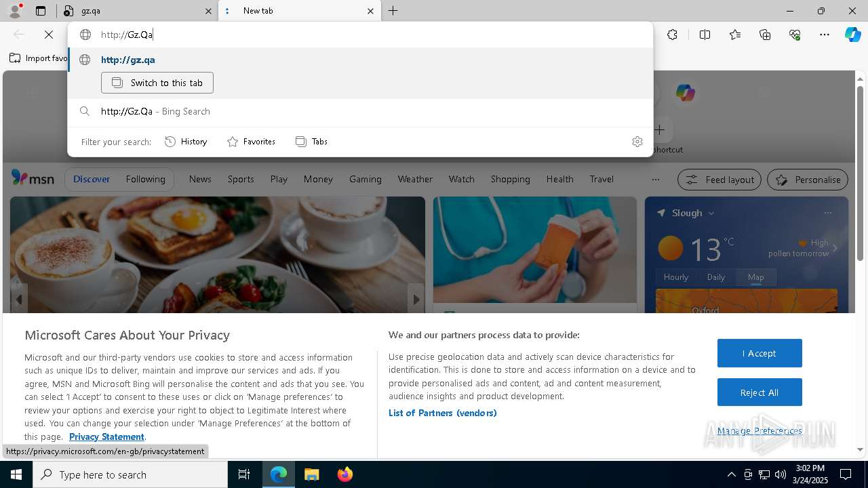Open Settings and more ellipsis menu
Image resolution: width=868 pixels, height=488 pixels.
pos(825,35)
